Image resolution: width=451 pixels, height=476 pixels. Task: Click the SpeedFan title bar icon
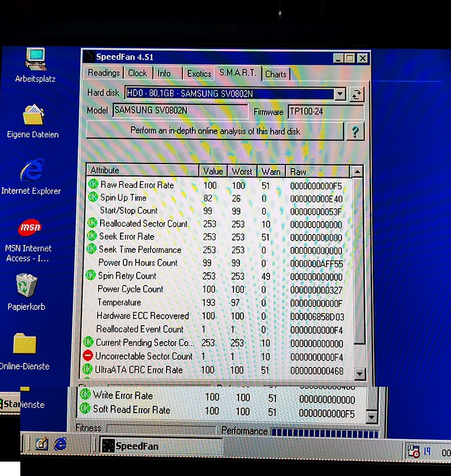click(x=89, y=57)
